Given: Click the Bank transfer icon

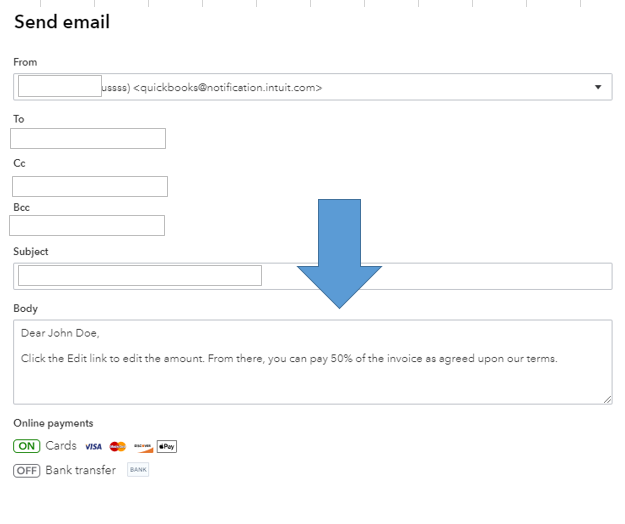Looking at the screenshot, I should [138, 470].
